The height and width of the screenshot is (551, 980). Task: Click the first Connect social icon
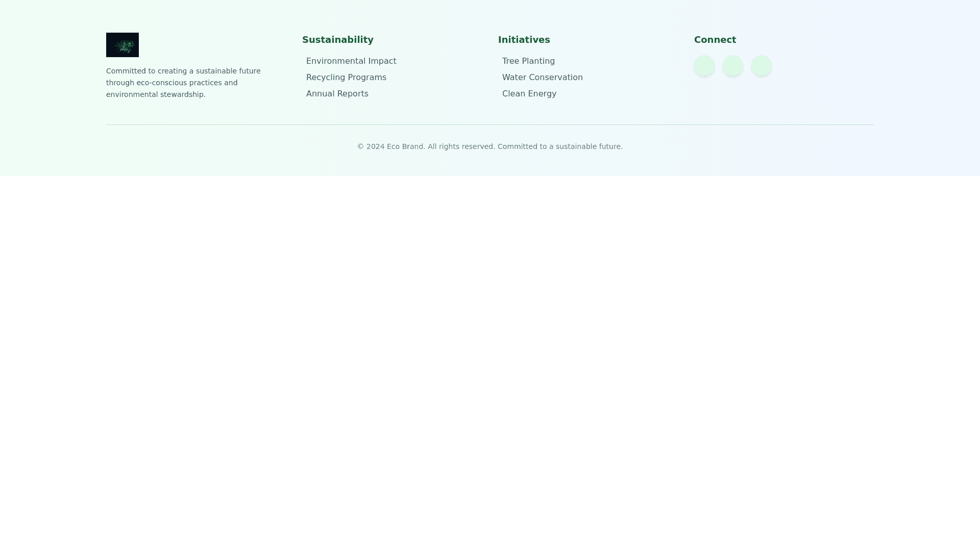pyautogui.click(x=704, y=66)
